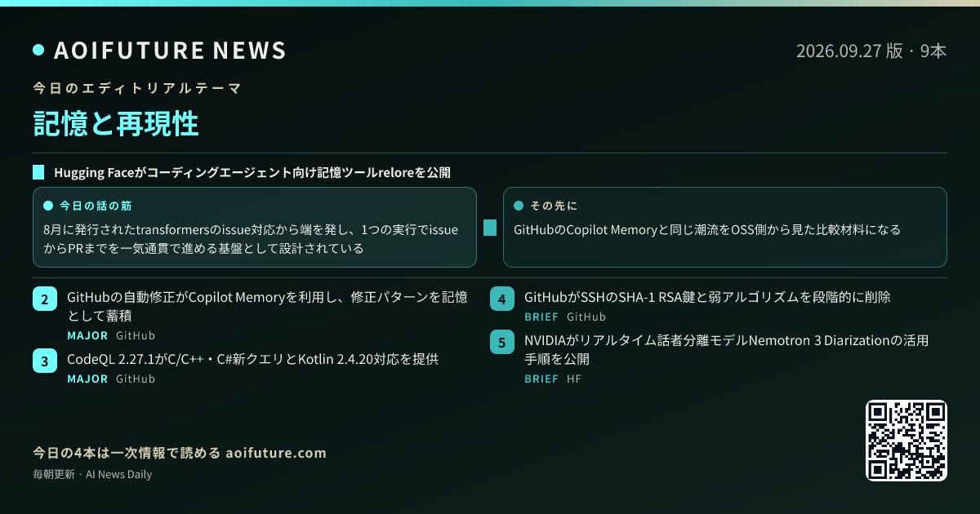Click MAJOR tag under Copilot Memory story
The height and width of the screenshot is (514, 980).
tap(87, 335)
